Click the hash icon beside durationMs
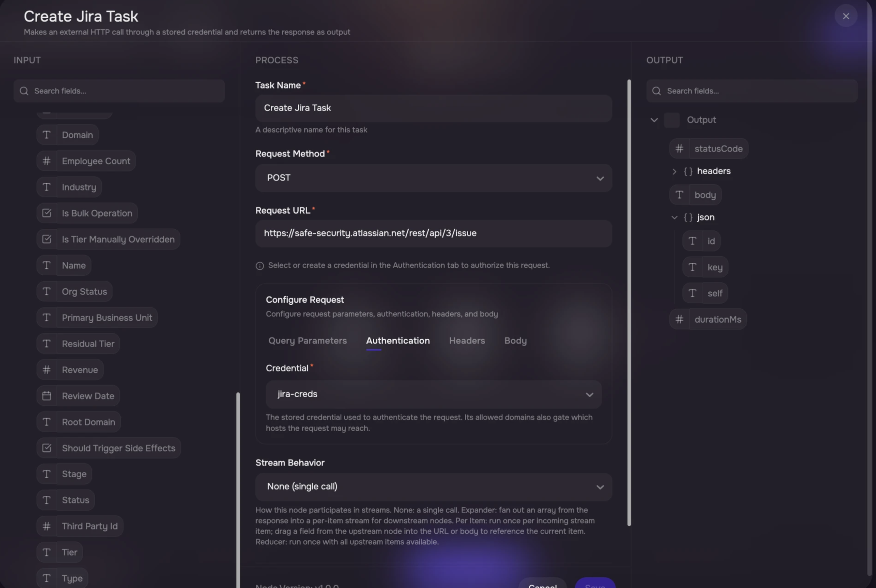 click(679, 319)
